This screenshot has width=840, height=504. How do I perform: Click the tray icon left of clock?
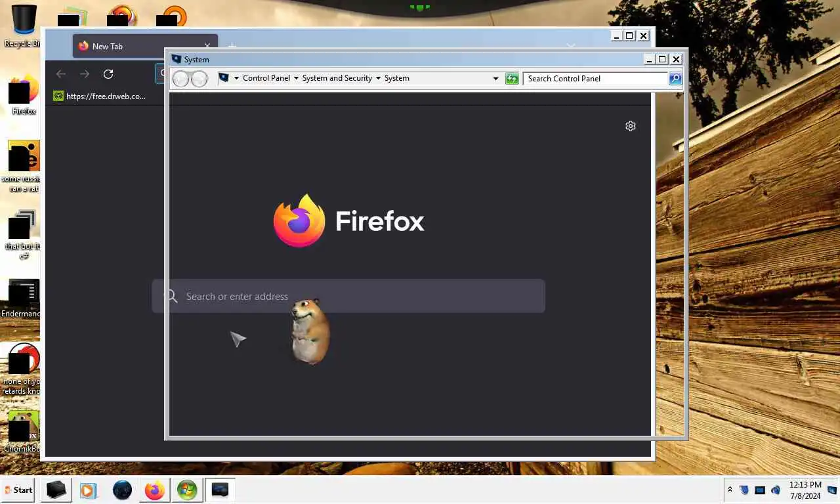coord(776,490)
